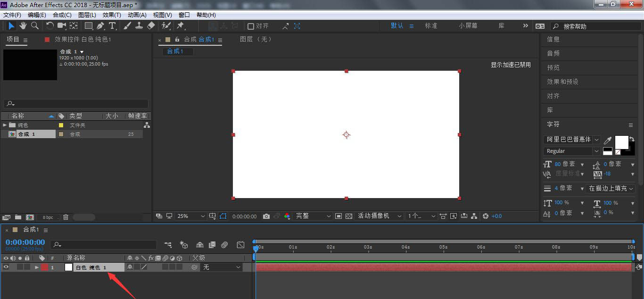644x299 pixels.
Task: Open the 效果和预设 panel
Action: [x=562, y=82]
